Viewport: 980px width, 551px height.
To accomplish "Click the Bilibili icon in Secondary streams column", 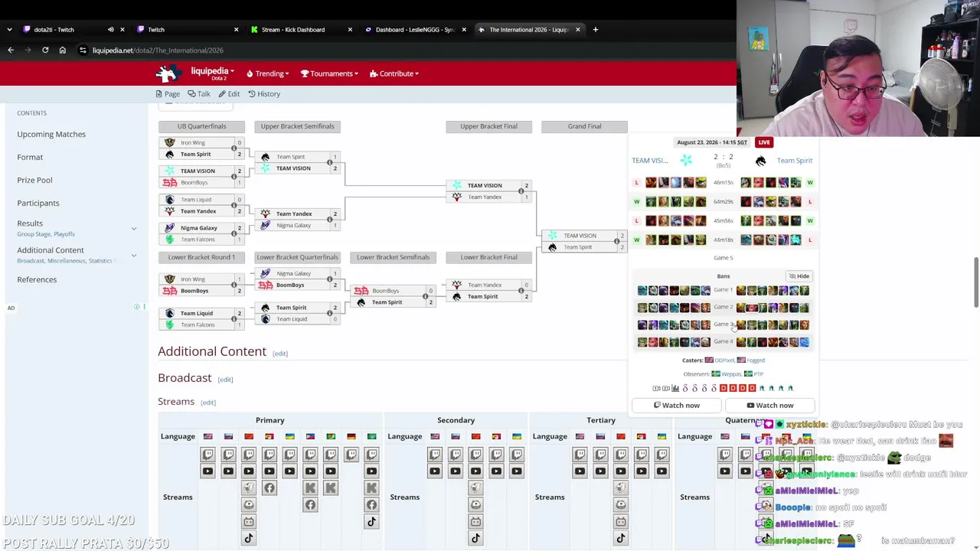I will point(475,521).
